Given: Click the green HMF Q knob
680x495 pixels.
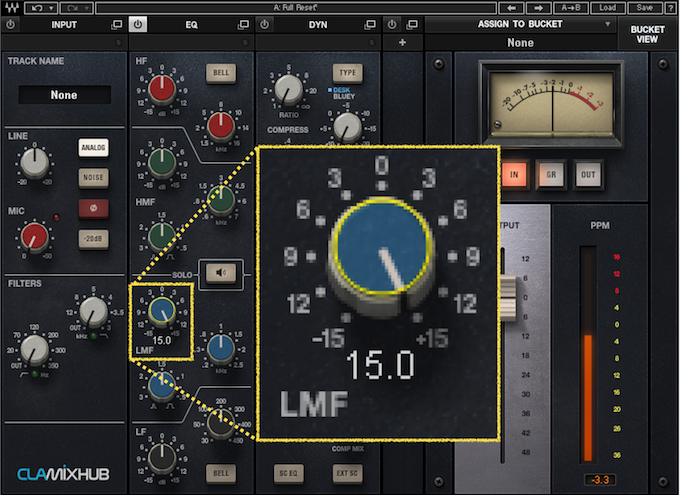Looking at the screenshot, I should pos(162,237).
